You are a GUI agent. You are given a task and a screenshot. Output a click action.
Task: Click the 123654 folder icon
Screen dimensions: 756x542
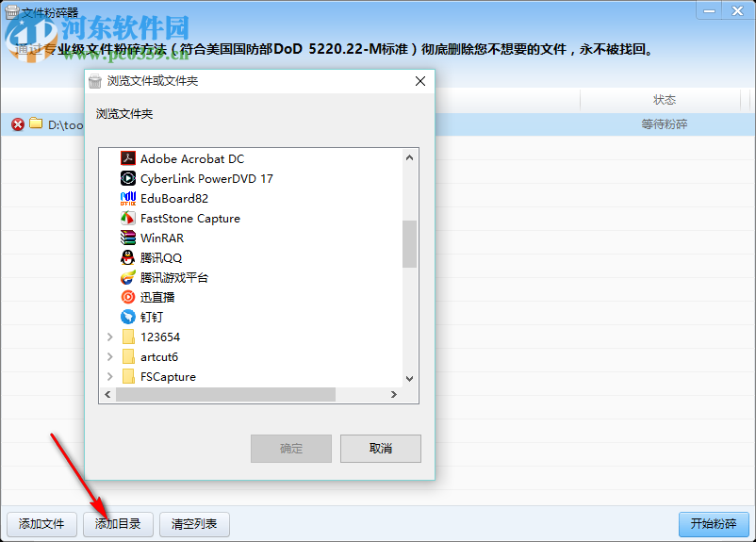(x=128, y=337)
